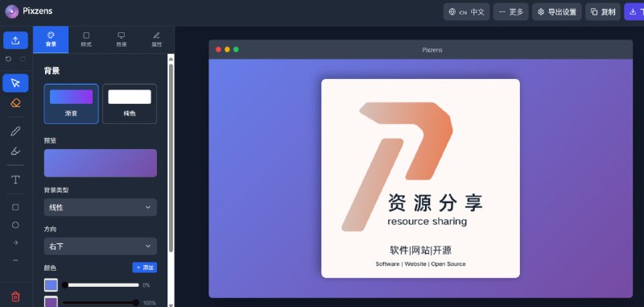Select the highlighter marker tool
Viewport: 644px width, 307px height.
point(15,151)
